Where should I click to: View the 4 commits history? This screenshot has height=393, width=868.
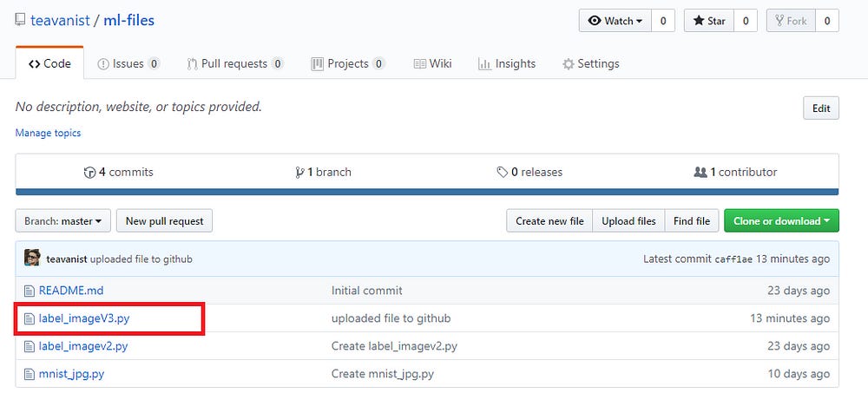(118, 172)
